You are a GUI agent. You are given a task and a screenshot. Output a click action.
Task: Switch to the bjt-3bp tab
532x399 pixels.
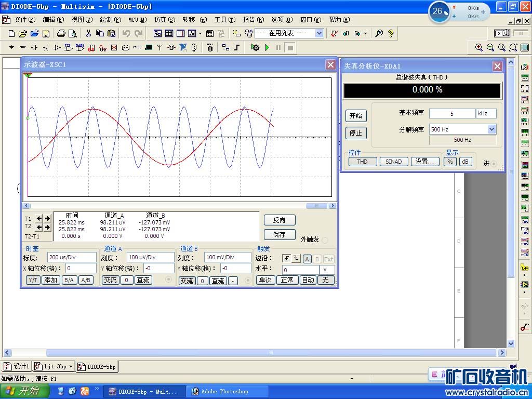coord(54,366)
